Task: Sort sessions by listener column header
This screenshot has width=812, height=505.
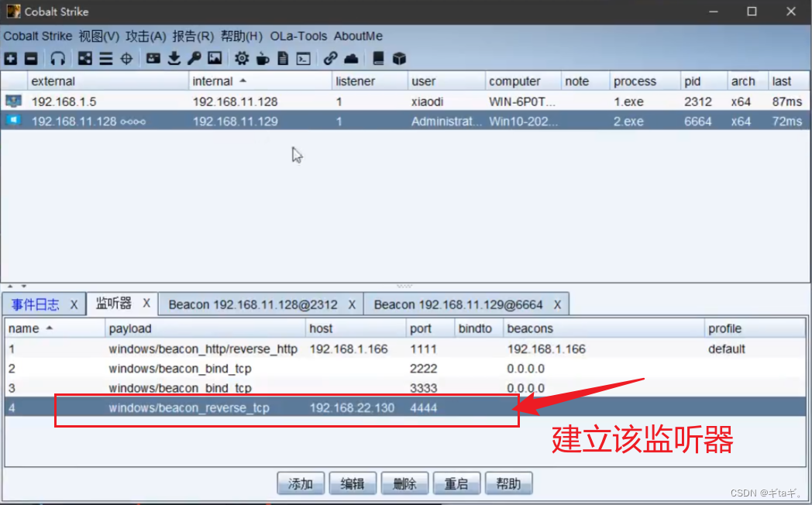Action: coord(370,81)
